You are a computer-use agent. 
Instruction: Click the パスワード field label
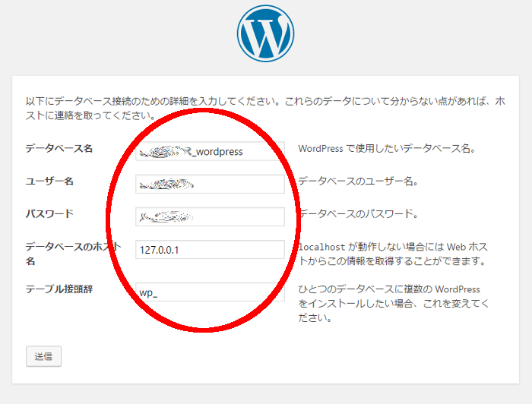(49, 214)
